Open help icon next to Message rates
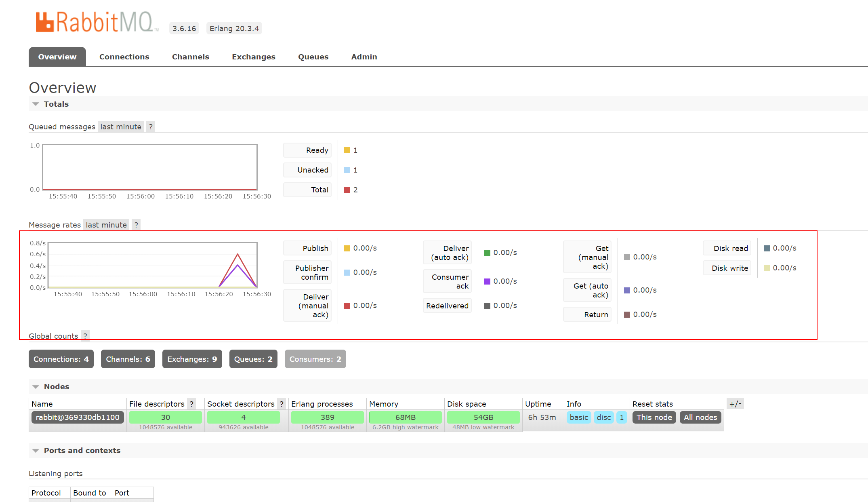This screenshot has height=502, width=868. coord(136,225)
